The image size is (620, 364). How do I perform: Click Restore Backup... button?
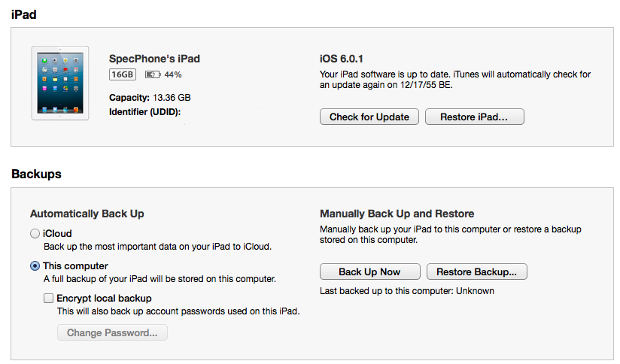pos(477,272)
